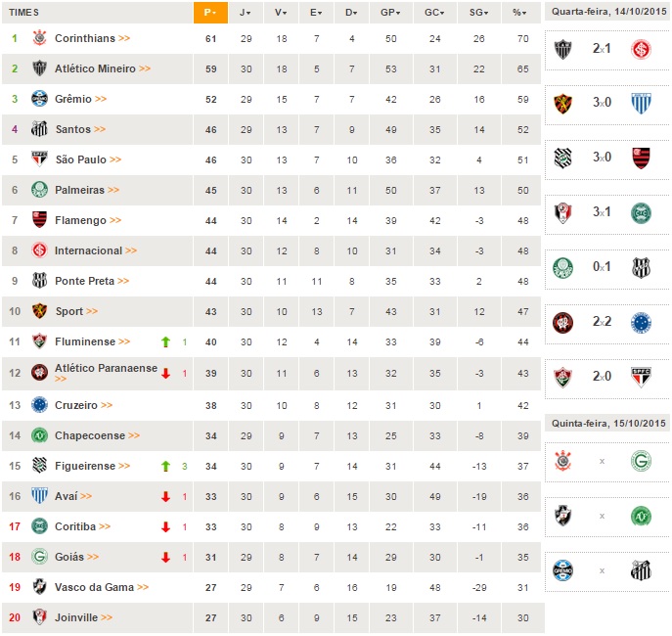
Task: Click the Palmeiras 0x1 Ponte Preta match score
Action: pyautogui.click(x=602, y=266)
